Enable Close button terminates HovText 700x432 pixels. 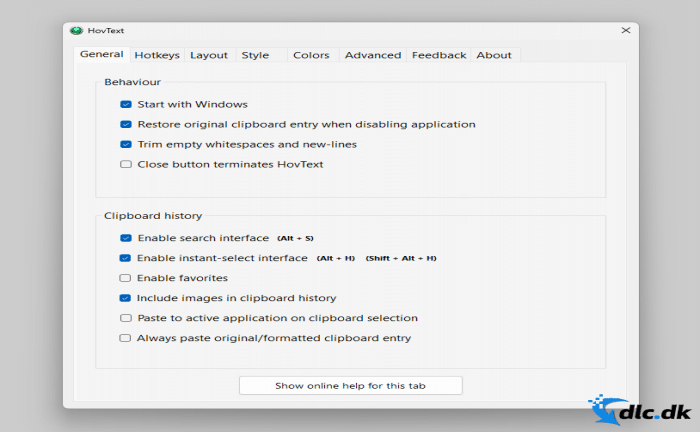click(126, 165)
